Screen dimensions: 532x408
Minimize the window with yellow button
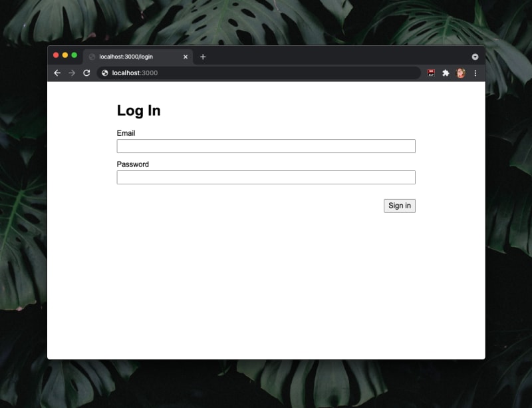tap(65, 55)
